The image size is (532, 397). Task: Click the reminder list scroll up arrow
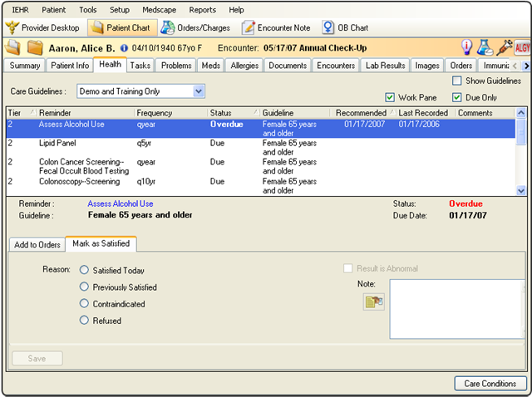(521, 113)
